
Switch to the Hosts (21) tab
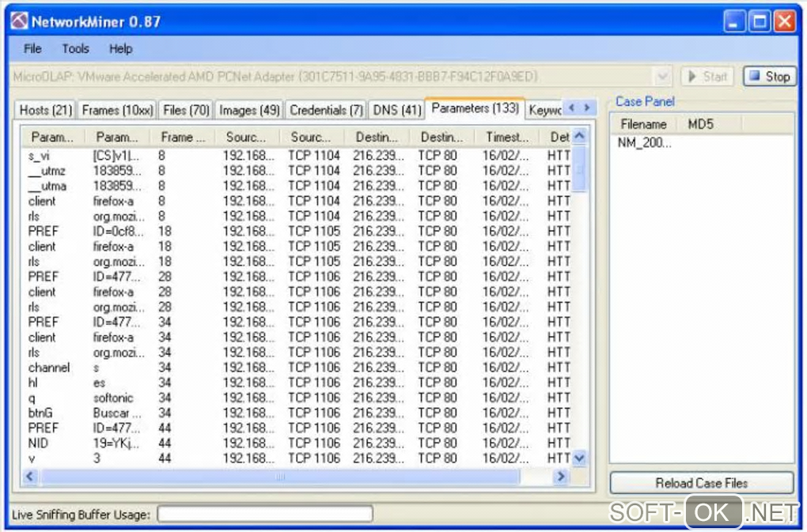[45, 110]
